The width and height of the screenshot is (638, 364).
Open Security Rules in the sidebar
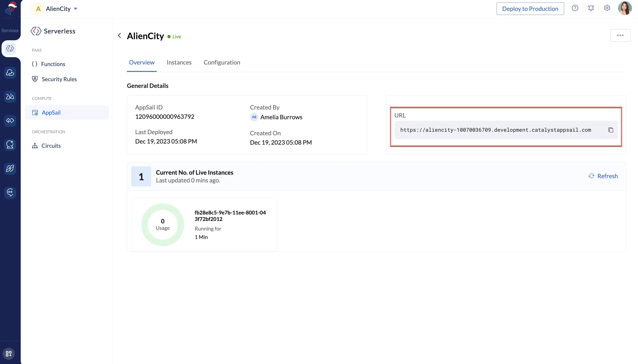pos(59,79)
